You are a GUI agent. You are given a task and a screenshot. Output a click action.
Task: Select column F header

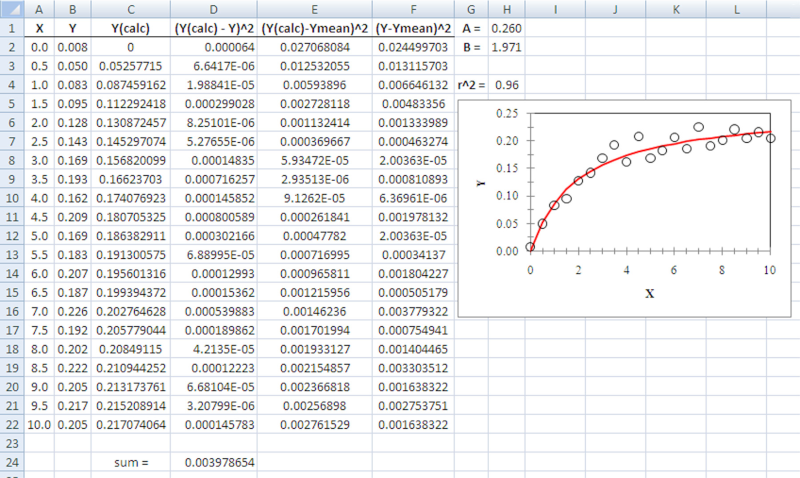[x=413, y=9]
